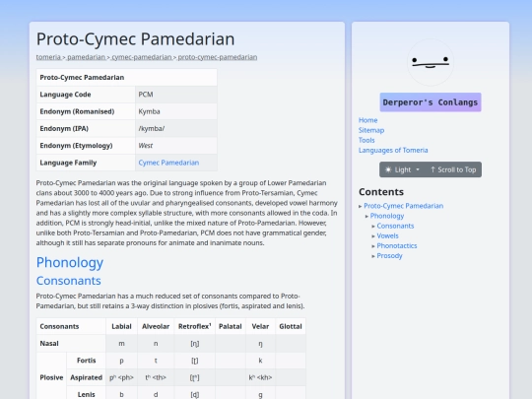The width and height of the screenshot is (532, 399).
Task: Click the Scroll to Top button
Action: coord(453,169)
